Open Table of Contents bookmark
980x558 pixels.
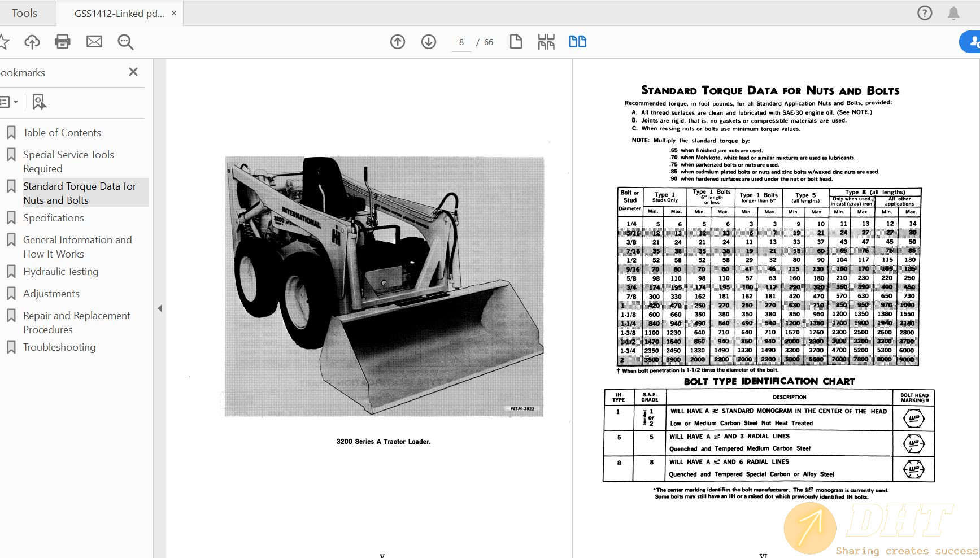tap(62, 133)
